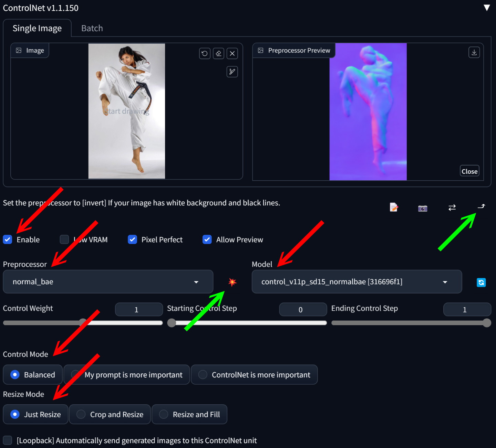This screenshot has width=496, height=448.
Task: Open the Preprocessor dropdown showing normal_bae
Action: (x=108, y=282)
